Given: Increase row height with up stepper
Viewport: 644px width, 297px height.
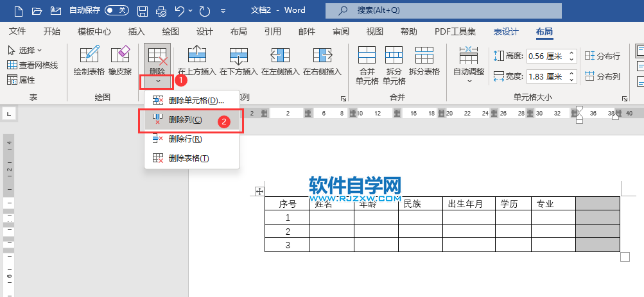Looking at the screenshot, I should tap(571, 53).
